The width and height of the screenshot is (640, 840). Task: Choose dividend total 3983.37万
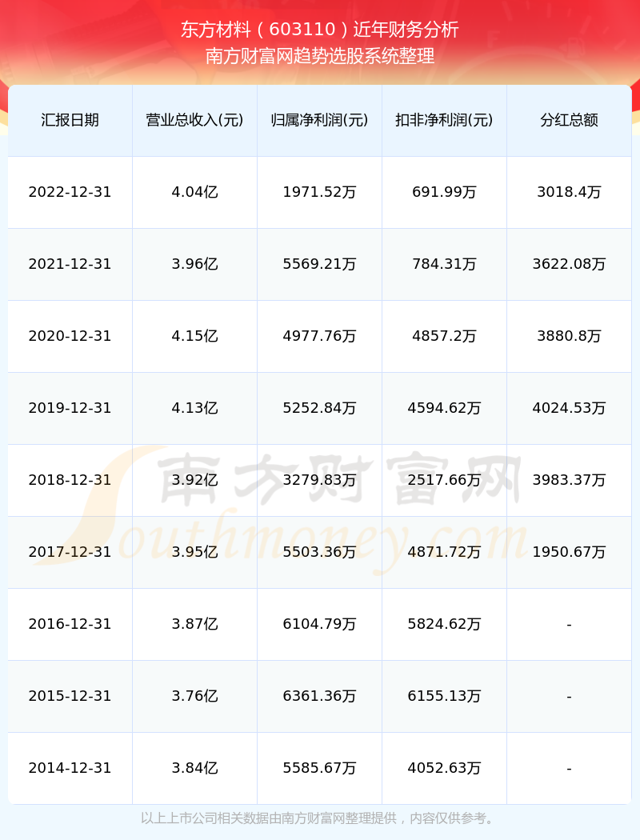[570, 479]
